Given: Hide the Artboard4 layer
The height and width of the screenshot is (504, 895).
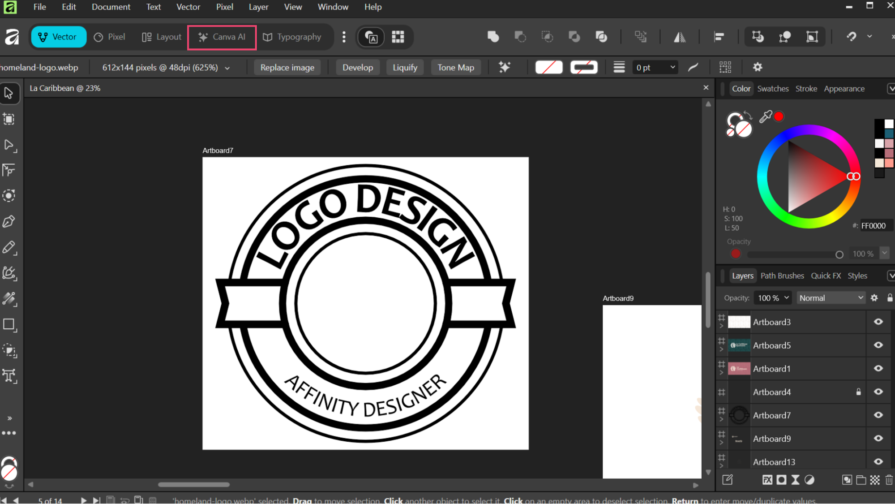Looking at the screenshot, I should [x=878, y=392].
